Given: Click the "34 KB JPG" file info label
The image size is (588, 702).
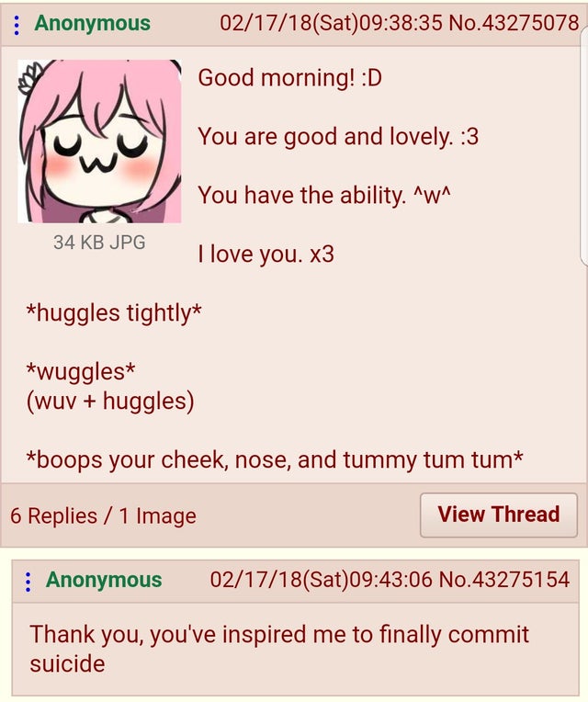Looking at the screenshot, I should click(x=99, y=243).
